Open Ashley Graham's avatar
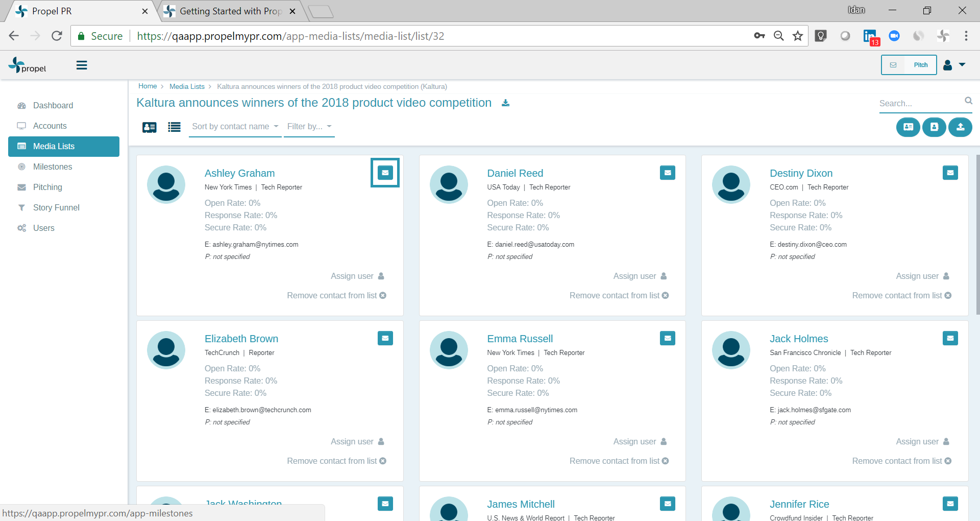 166,184
